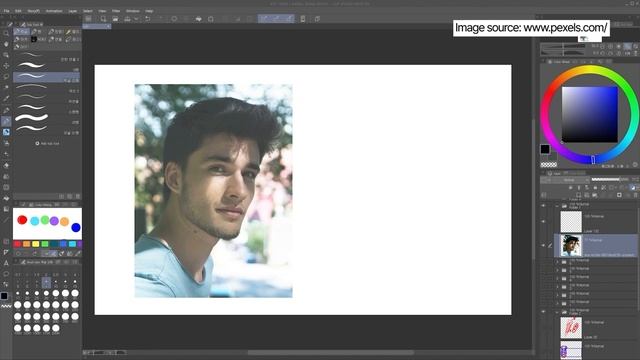Open the File menu
Screen dimensions: 640x360
pos(6,11)
